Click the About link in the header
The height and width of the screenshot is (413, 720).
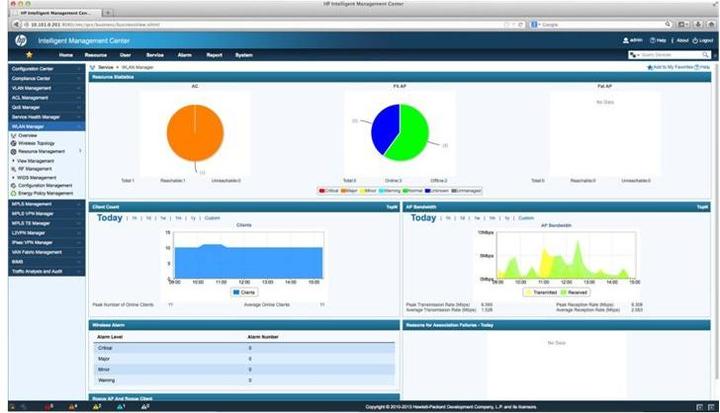coord(682,40)
